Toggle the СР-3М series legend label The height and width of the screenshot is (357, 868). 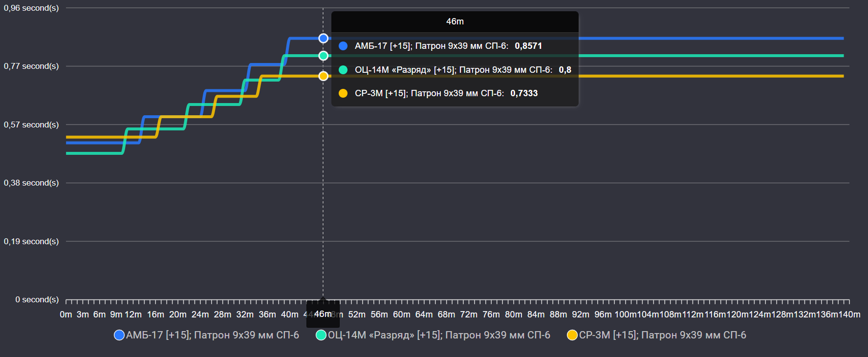(x=662, y=335)
